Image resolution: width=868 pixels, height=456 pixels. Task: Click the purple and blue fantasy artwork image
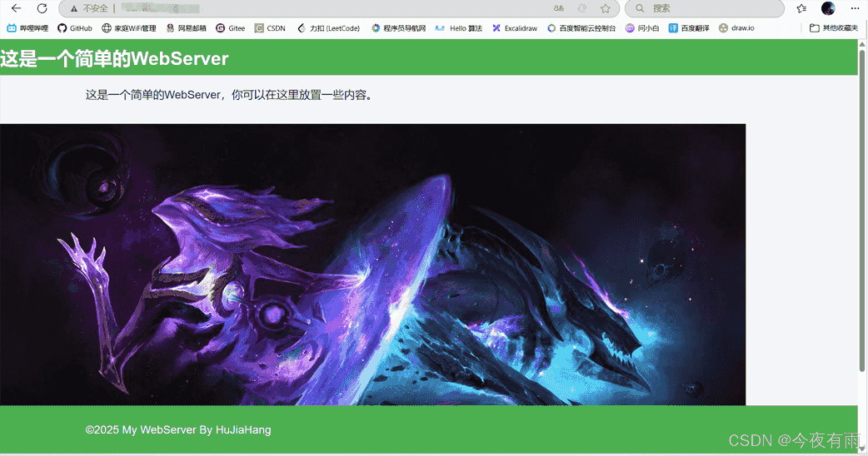click(x=372, y=265)
